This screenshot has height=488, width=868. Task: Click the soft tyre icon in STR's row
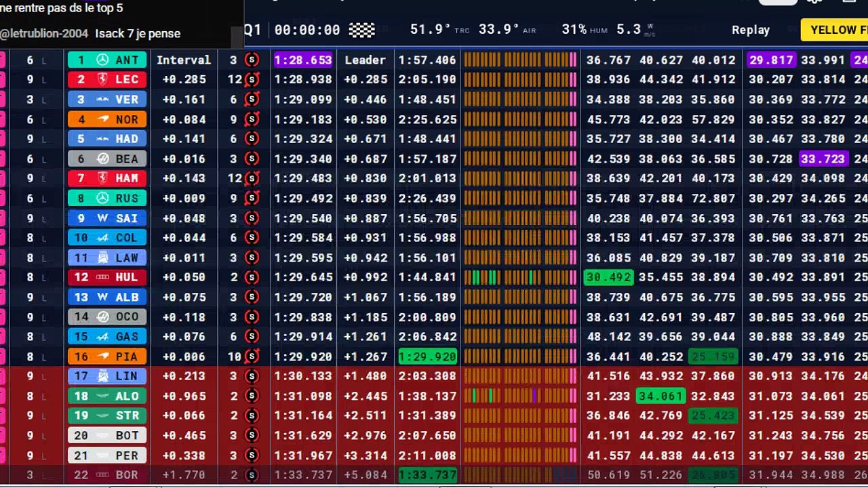(x=252, y=416)
